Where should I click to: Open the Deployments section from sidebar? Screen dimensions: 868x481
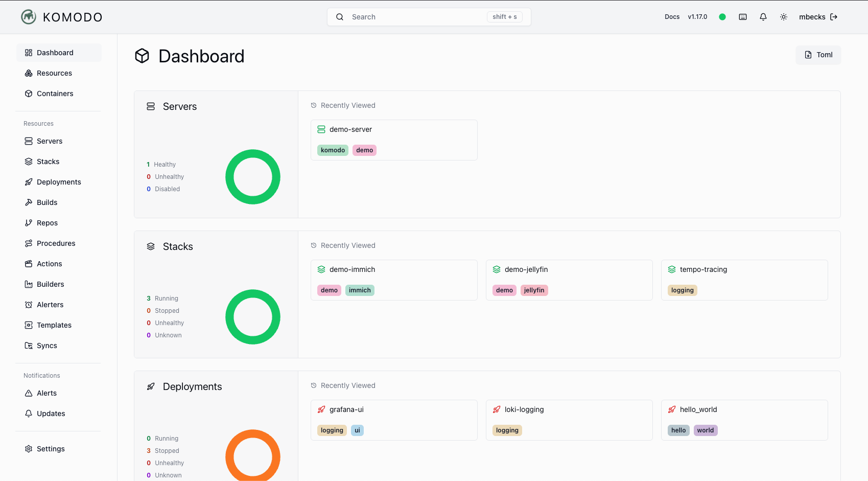[58, 181]
